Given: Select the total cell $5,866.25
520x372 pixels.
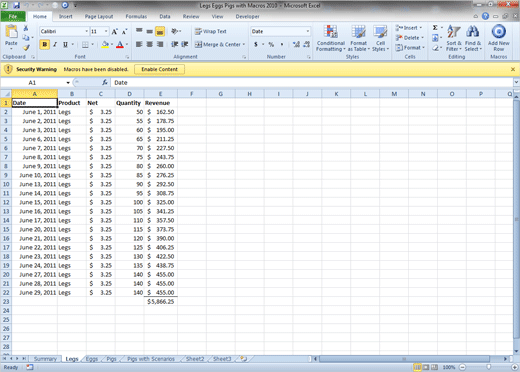Looking at the screenshot, I should (161, 302).
